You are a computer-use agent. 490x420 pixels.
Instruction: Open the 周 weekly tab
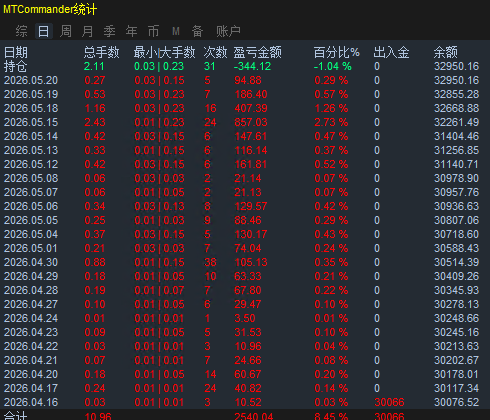[66, 31]
